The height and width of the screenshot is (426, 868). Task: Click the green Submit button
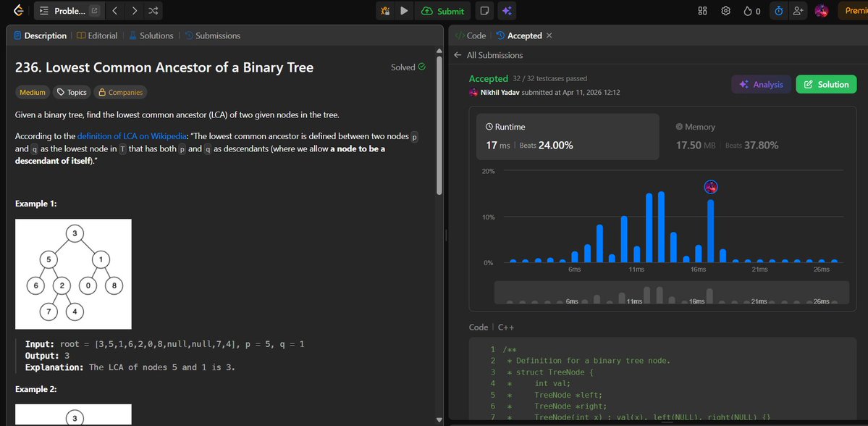pyautogui.click(x=443, y=11)
